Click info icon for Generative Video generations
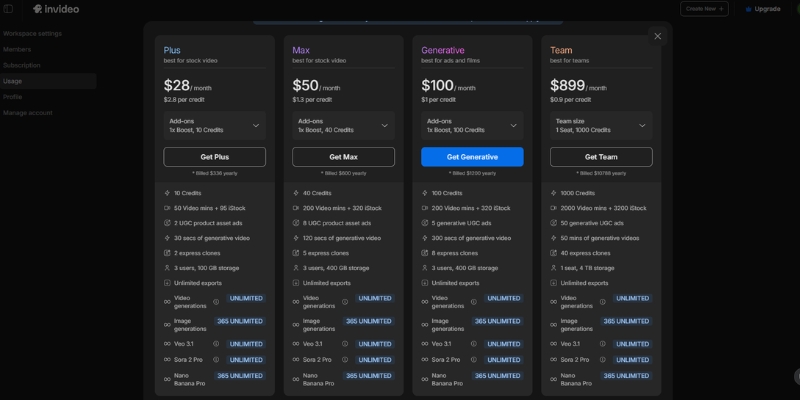Viewport: 800px width, 400px height. (473, 302)
